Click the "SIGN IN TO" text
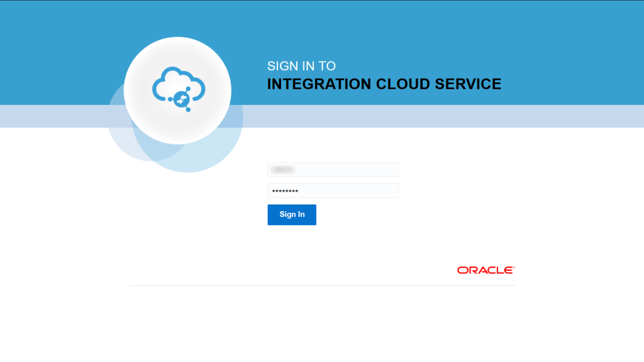This screenshot has height=362, width=644. (x=301, y=66)
